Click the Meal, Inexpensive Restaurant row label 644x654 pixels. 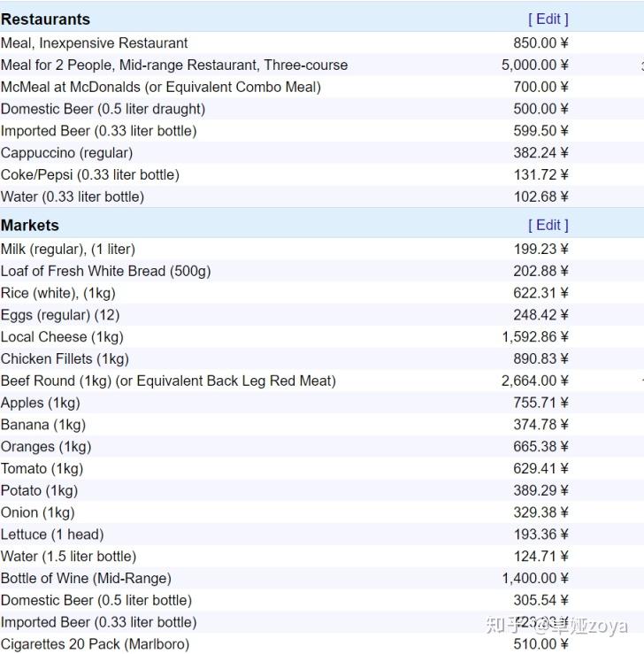(x=95, y=42)
